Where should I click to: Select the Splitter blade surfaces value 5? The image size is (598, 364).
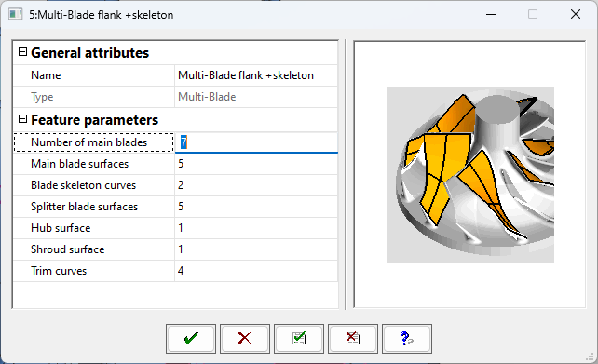[x=181, y=206]
